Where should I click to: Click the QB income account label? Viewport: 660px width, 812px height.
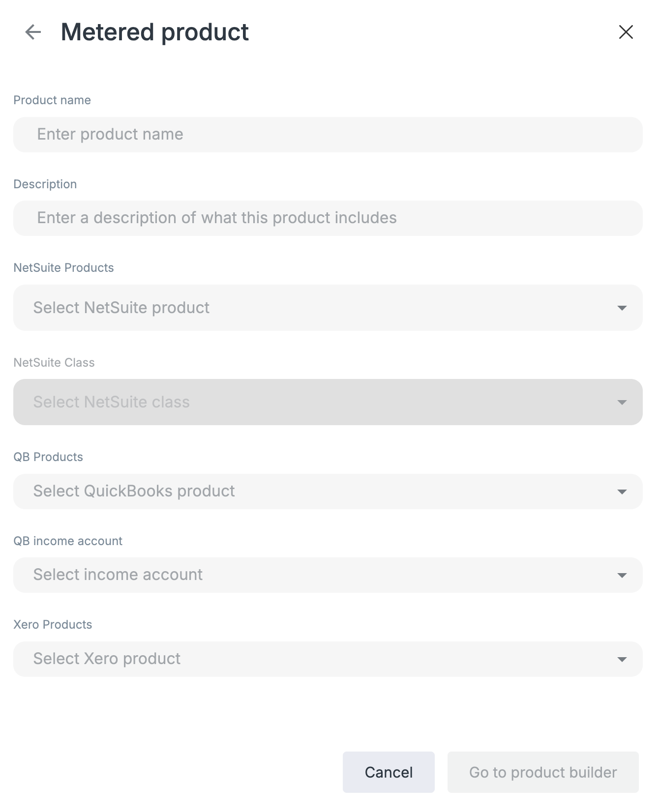click(x=68, y=541)
